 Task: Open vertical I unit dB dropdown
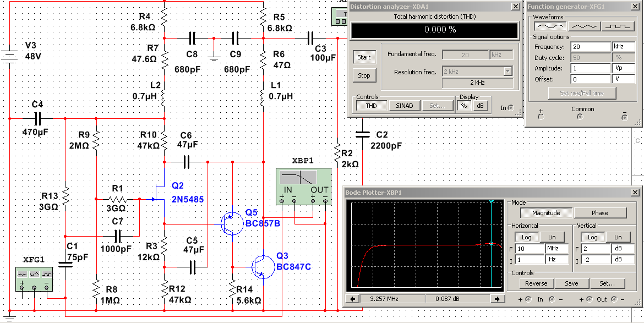click(623, 259)
